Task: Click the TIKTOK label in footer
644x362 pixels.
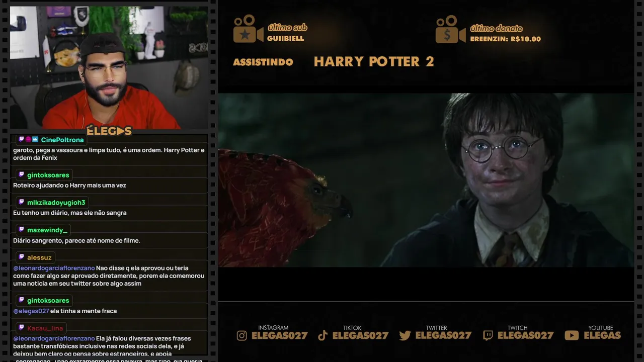Action: pyautogui.click(x=352, y=328)
